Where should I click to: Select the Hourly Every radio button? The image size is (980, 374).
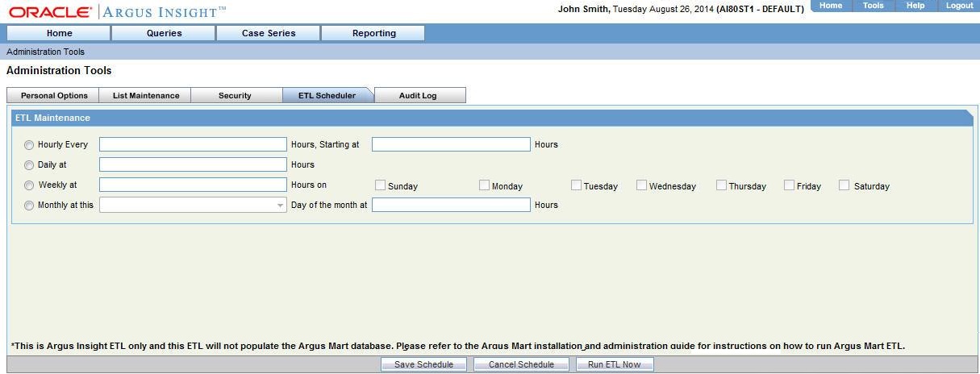point(29,145)
